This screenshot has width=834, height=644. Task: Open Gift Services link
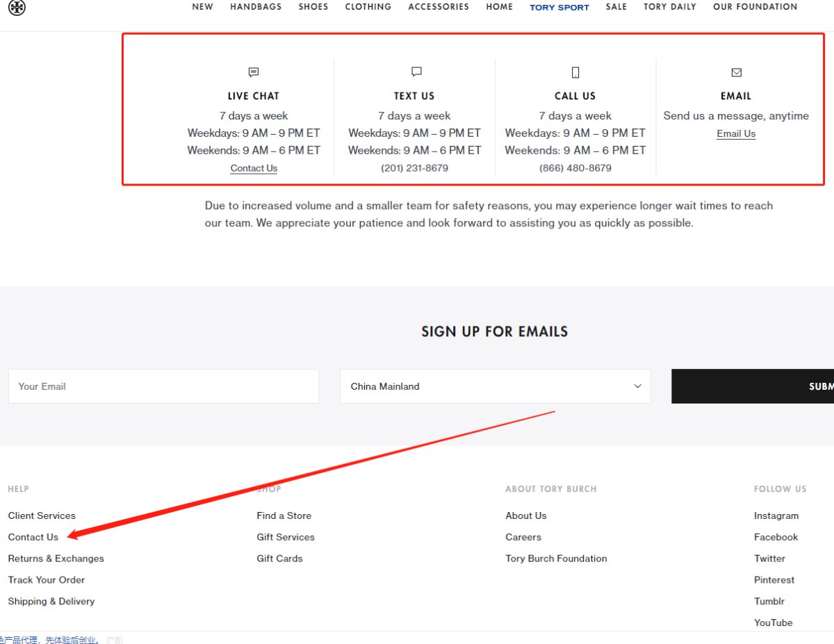pos(286,537)
